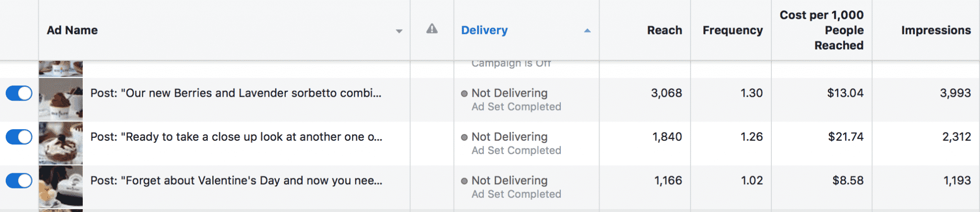The height and width of the screenshot is (212, 980).
Task: Sort by the Reach column header
Action: 665,30
